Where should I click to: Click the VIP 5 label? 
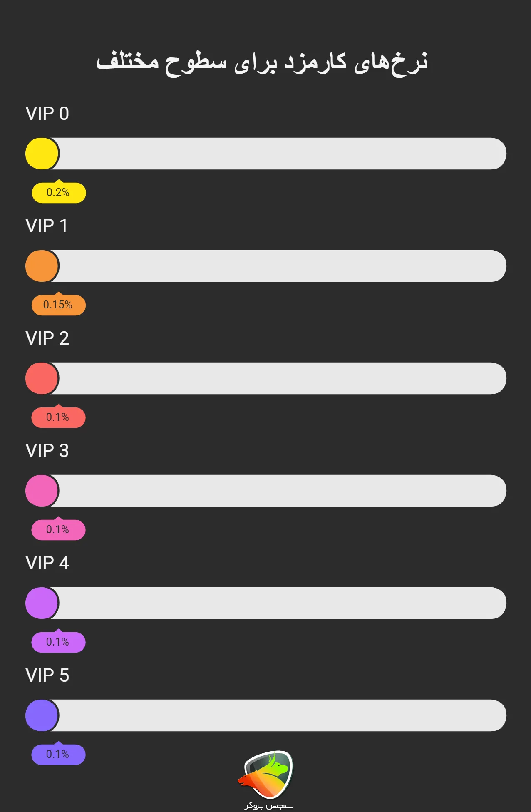pyautogui.click(x=47, y=675)
